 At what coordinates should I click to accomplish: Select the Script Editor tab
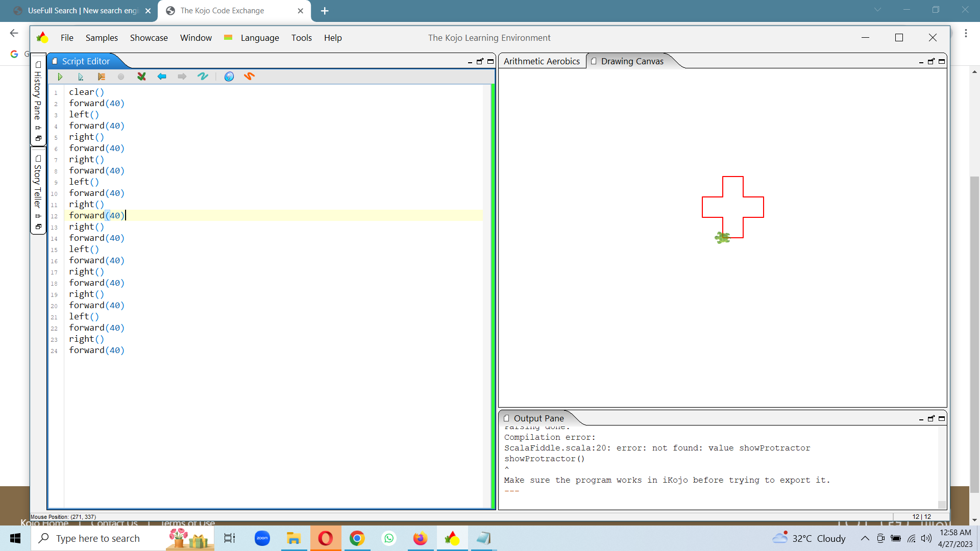click(x=85, y=61)
